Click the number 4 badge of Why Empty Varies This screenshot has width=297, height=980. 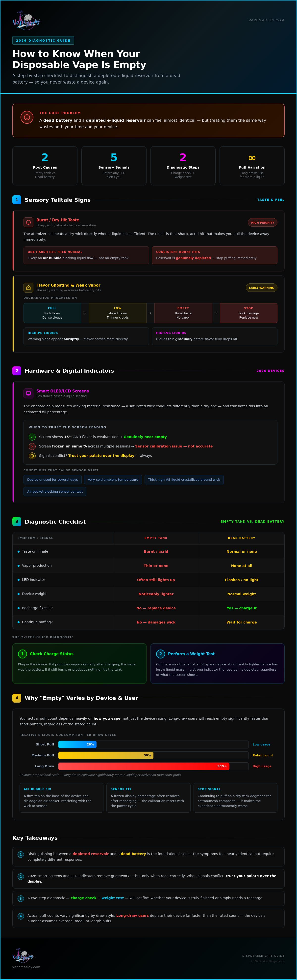click(17, 698)
